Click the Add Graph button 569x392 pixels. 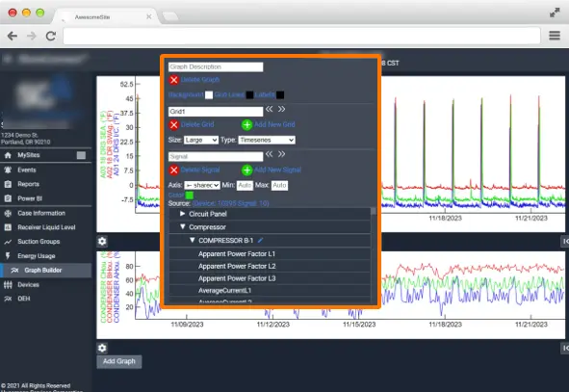pyautogui.click(x=119, y=361)
